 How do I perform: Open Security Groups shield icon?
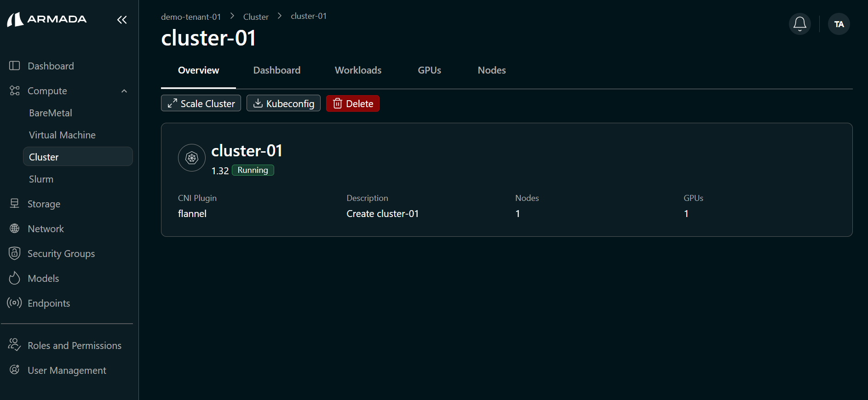coord(15,253)
